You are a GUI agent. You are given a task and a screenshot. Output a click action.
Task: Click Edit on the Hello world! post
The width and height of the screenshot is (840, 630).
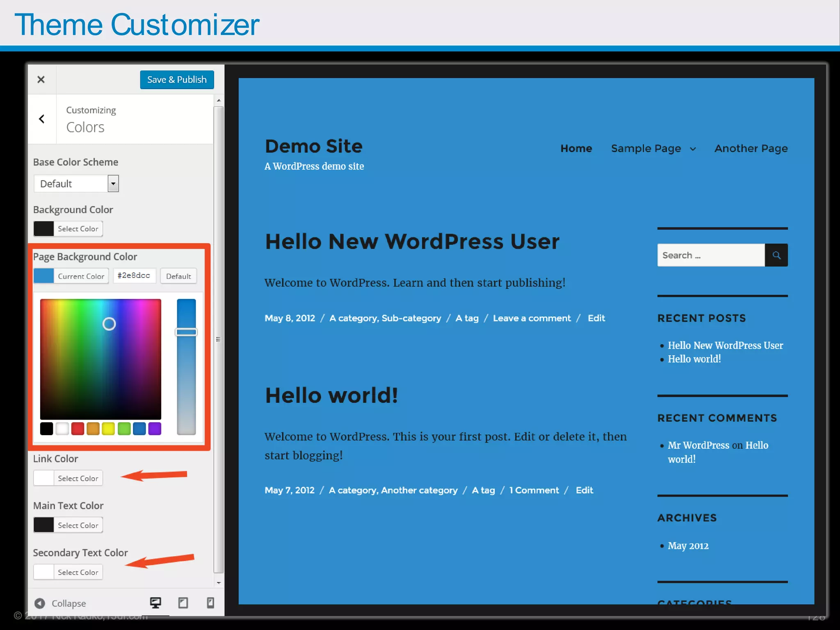coord(584,490)
